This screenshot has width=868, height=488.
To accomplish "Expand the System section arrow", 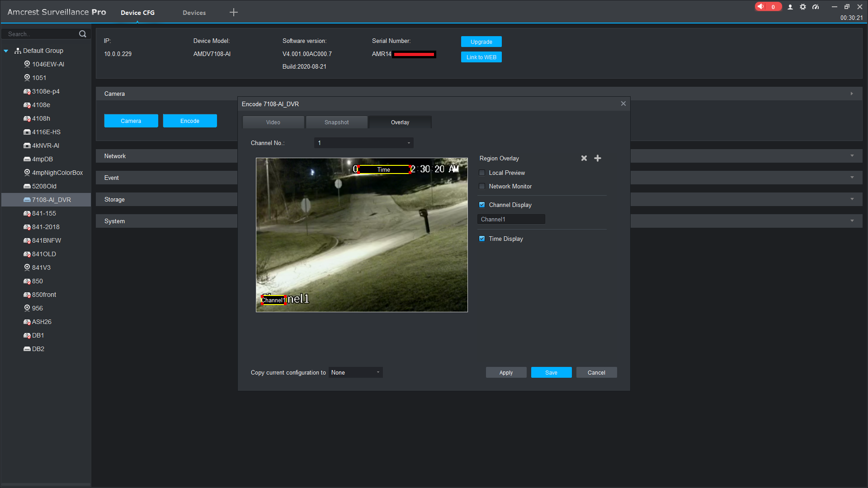I will (x=852, y=221).
